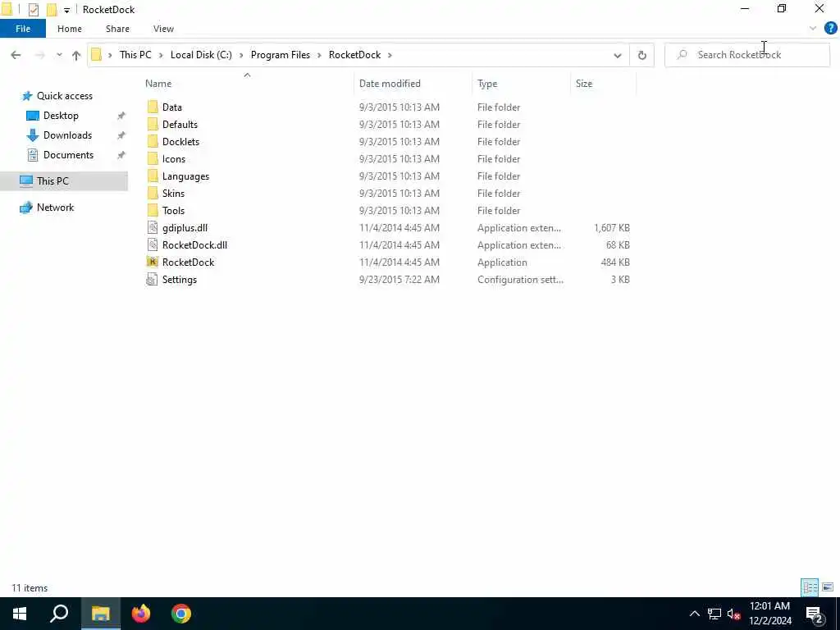Open the Data folder icon
Image resolution: width=840 pixels, height=630 pixels.
pos(153,107)
